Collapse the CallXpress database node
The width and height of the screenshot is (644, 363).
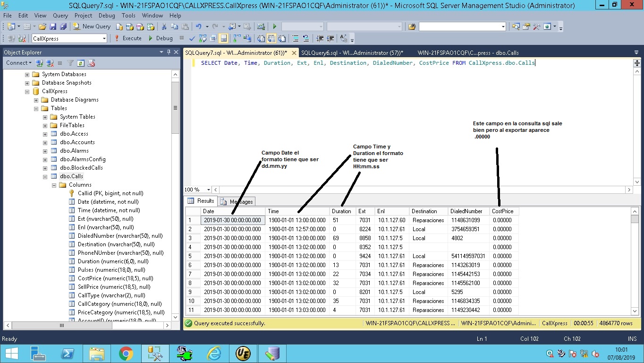tap(27, 91)
